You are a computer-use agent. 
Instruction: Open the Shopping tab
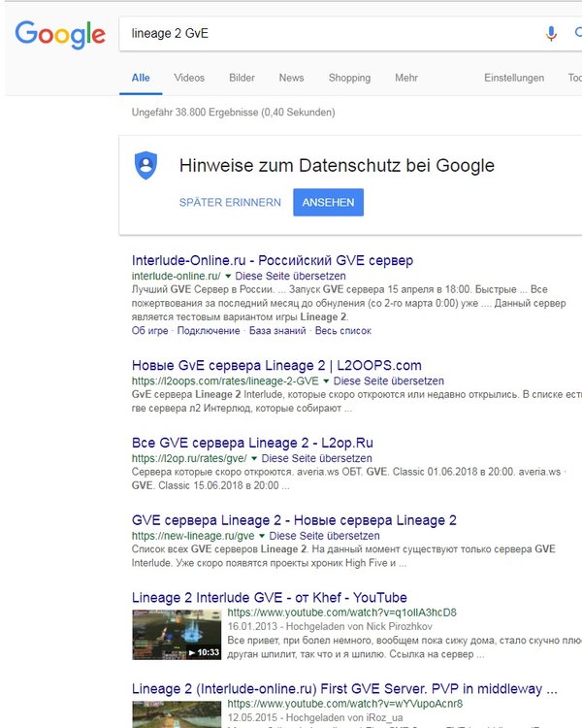[x=349, y=78]
